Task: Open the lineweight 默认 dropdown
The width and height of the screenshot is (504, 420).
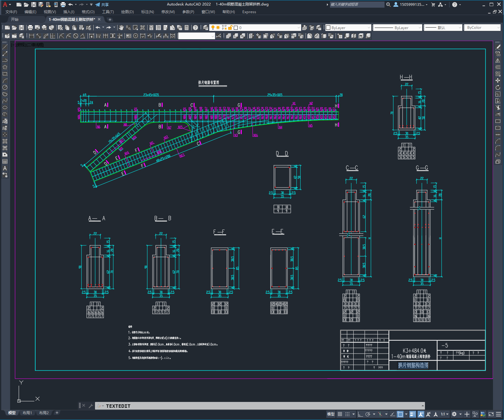Action: 443,28
